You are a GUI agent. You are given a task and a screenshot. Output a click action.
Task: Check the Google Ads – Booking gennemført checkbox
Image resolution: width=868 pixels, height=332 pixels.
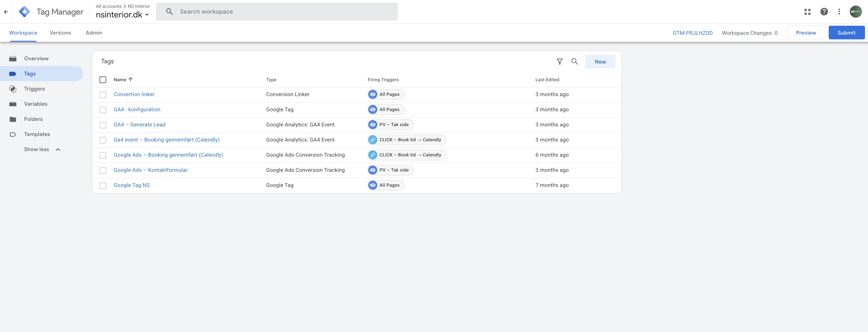click(103, 156)
